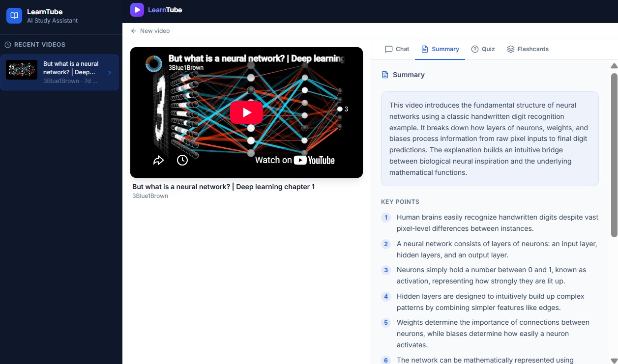This screenshot has height=364, width=618.
Task: Open the Flashcards tab
Action: [x=528, y=49]
